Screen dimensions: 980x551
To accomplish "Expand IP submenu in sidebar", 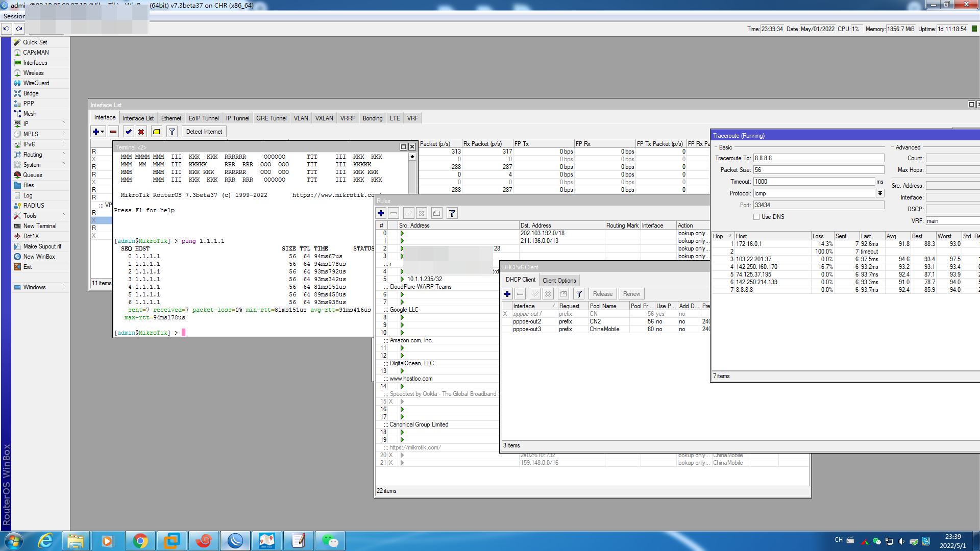I will tap(64, 124).
